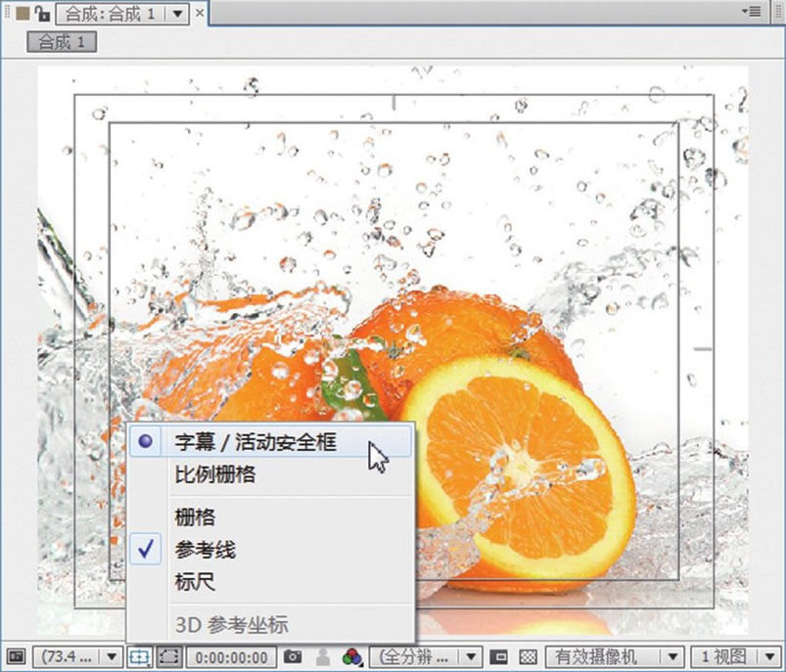
Task: Open the 全分辨 resolution dropdown
Action: click(426, 657)
